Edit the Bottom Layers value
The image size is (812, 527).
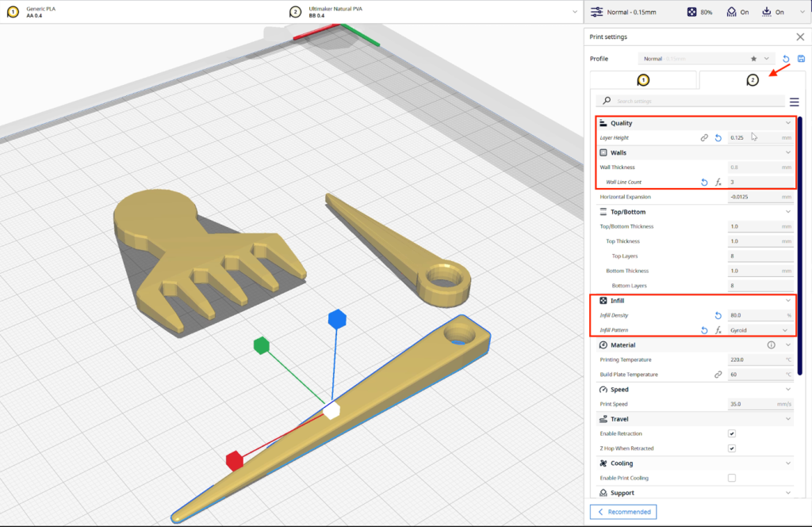tap(760, 286)
